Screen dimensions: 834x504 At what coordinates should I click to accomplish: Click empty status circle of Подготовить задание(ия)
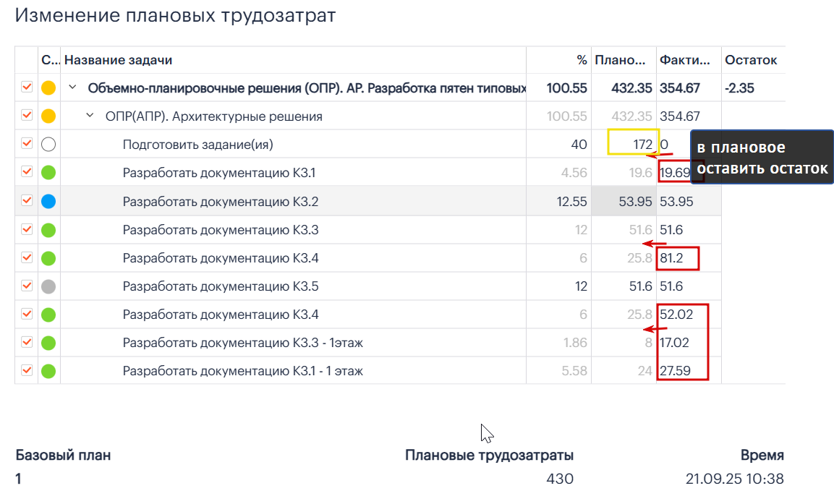point(48,144)
